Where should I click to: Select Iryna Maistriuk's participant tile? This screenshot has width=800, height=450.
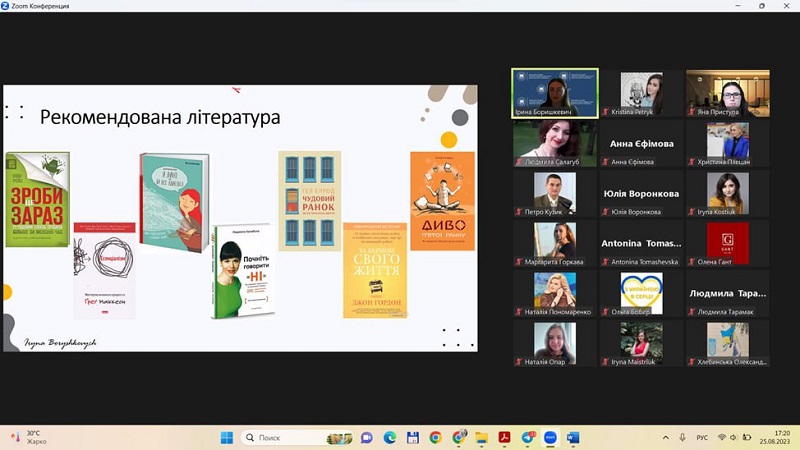tap(641, 343)
